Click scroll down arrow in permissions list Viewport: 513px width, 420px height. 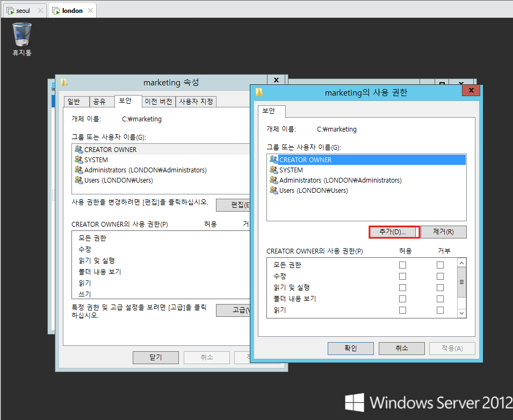(461, 313)
